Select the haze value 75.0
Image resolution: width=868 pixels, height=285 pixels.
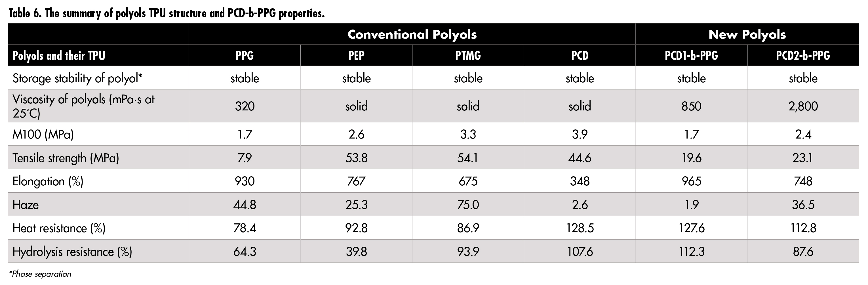point(468,205)
